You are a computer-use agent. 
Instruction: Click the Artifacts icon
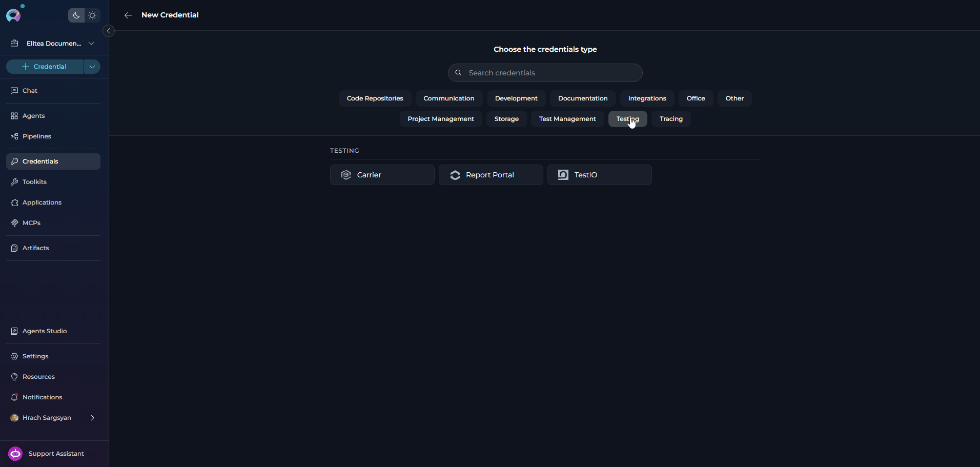coord(14,248)
